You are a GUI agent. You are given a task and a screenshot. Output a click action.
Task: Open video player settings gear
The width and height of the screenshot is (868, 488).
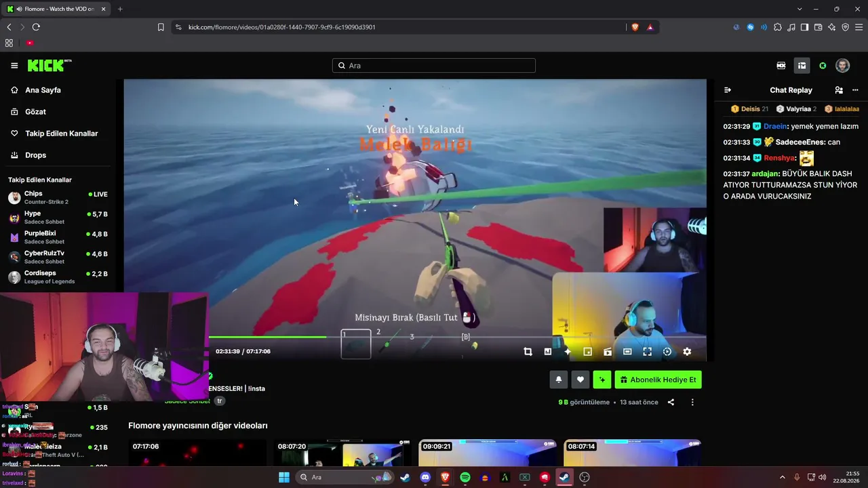(x=687, y=352)
